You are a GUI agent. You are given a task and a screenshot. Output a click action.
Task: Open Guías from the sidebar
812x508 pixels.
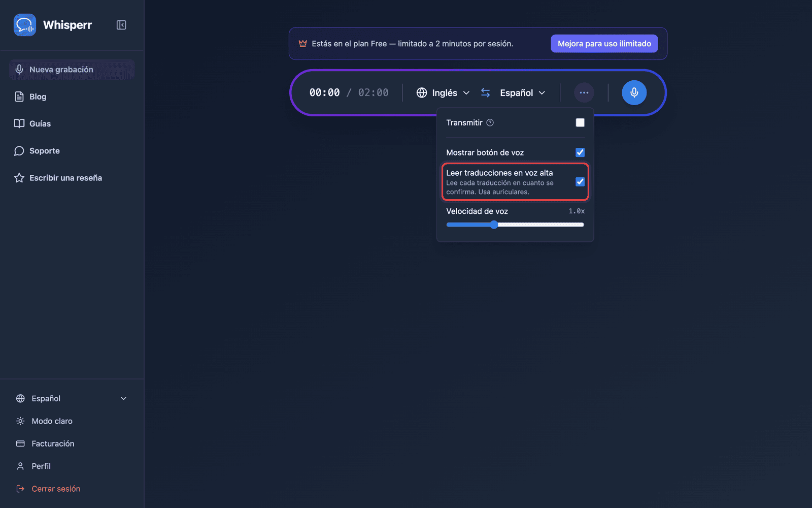tap(72, 123)
